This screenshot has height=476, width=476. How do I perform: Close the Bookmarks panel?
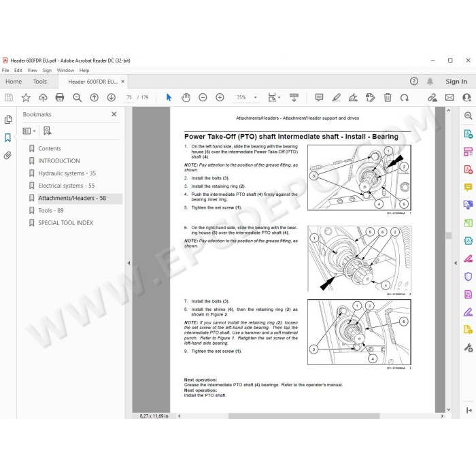click(114, 114)
